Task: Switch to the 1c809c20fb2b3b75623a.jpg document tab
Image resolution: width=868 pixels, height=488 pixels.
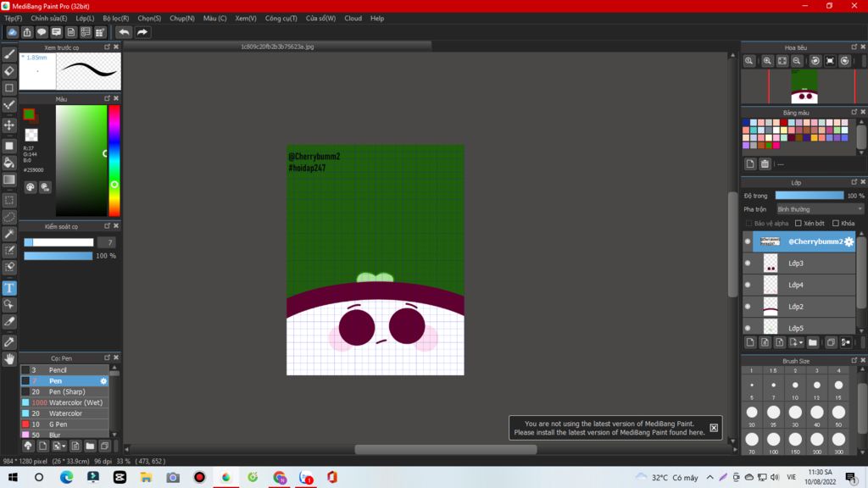Action: click(277, 47)
